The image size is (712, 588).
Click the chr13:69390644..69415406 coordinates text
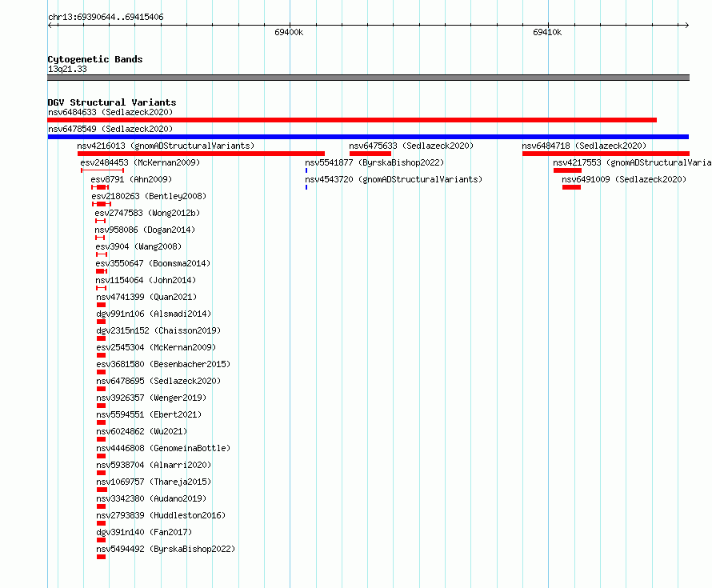pos(106,17)
